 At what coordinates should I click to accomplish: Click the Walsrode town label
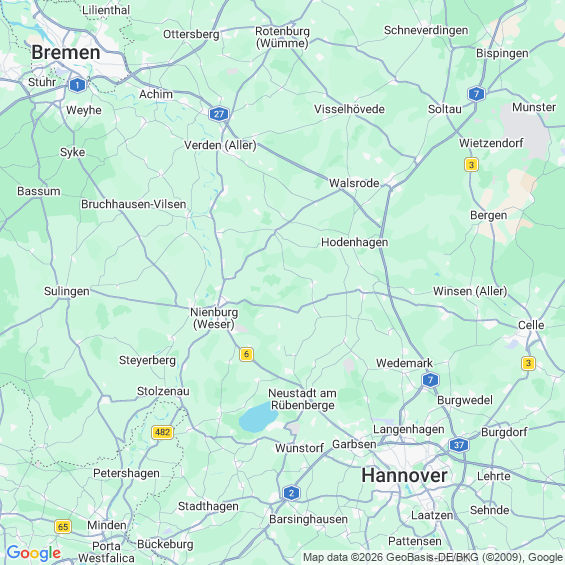coord(354,183)
